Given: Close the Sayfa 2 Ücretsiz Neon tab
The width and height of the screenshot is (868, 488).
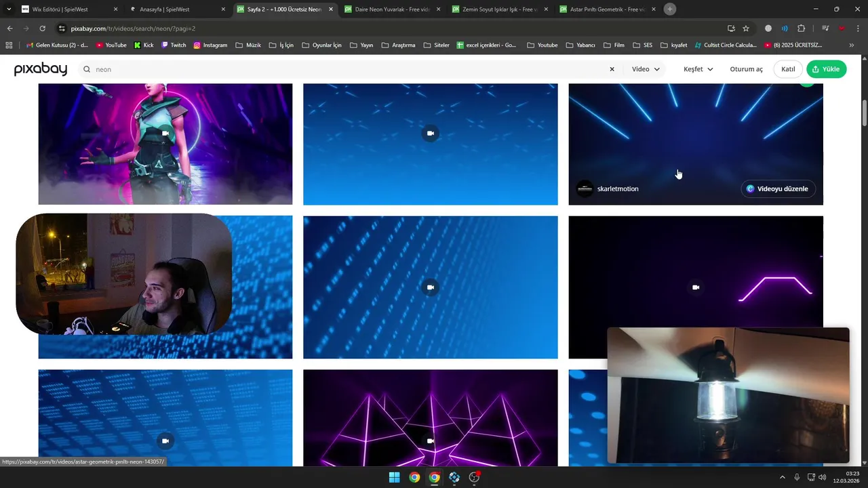Looking at the screenshot, I should pyautogui.click(x=330, y=9).
